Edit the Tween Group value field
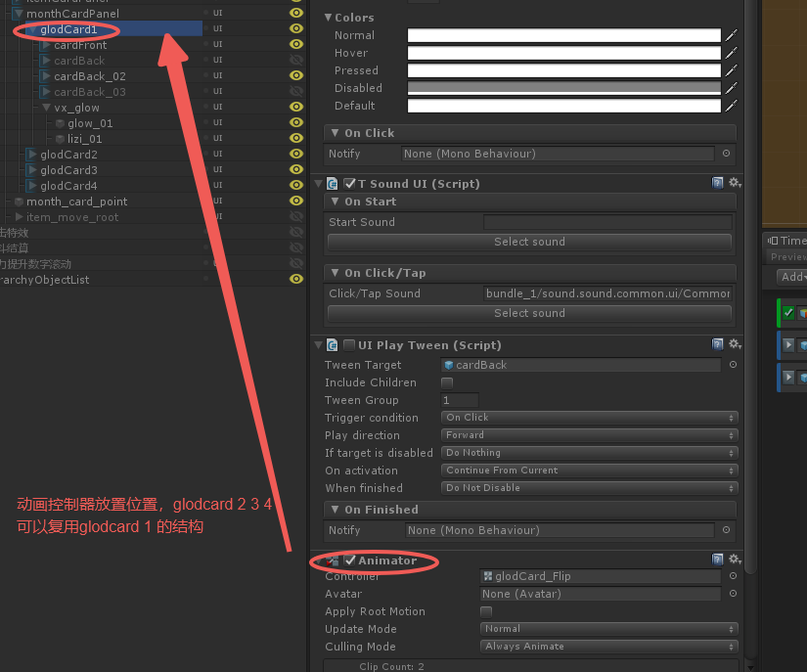The height and width of the screenshot is (672, 807). pyautogui.click(x=460, y=400)
